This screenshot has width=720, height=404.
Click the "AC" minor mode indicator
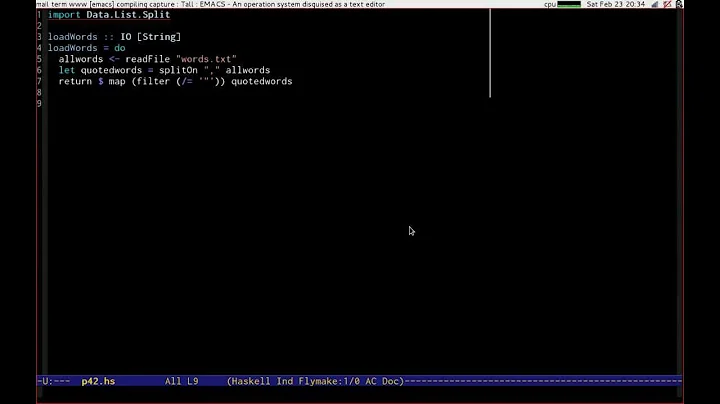tap(371, 381)
